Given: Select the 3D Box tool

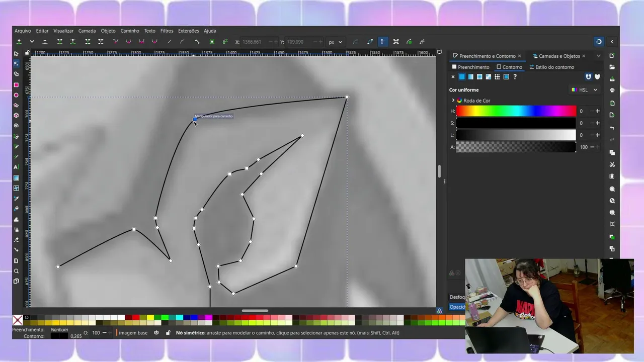Looking at the screenshot, I should [x=16, y=115].
